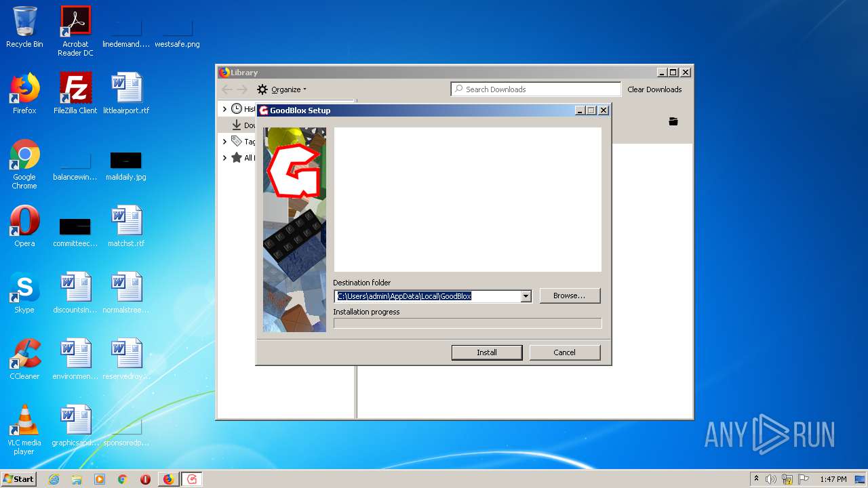Select committeec file icon on desktop

[x=75, y=232]
